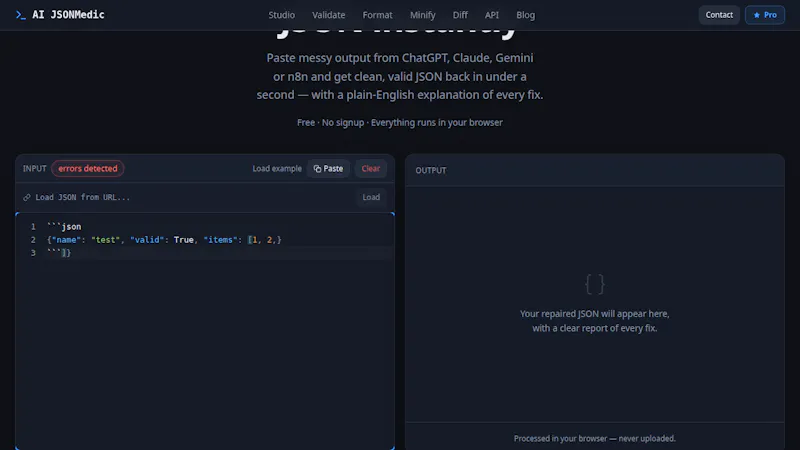
Task: Click the clipboard icon on Paste
Action: [x=317, y=169]
